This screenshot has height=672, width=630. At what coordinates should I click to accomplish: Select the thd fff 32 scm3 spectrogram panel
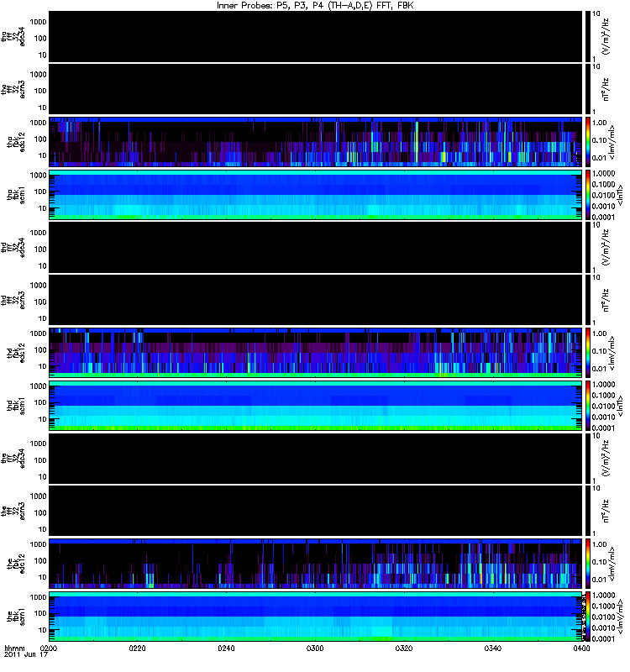pyautogui.click(x=316, y=300)
